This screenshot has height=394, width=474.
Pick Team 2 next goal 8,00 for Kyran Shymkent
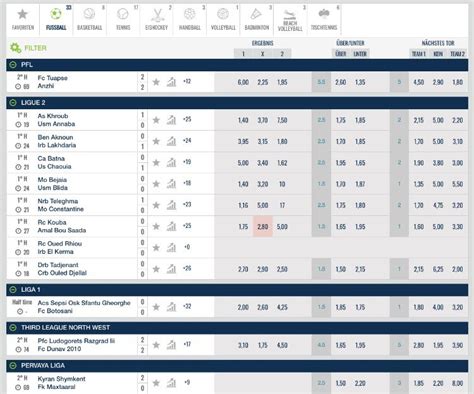click(457, 383)
